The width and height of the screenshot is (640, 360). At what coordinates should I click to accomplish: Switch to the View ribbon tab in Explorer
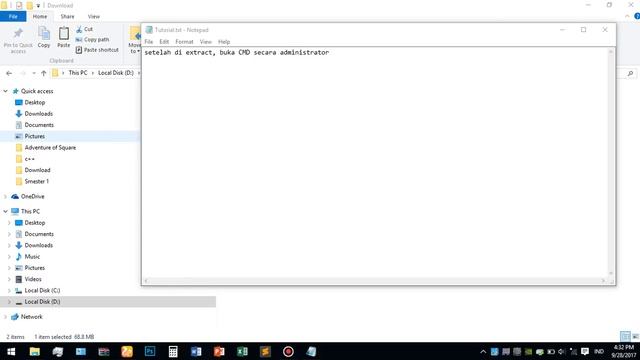coord(93,16)
